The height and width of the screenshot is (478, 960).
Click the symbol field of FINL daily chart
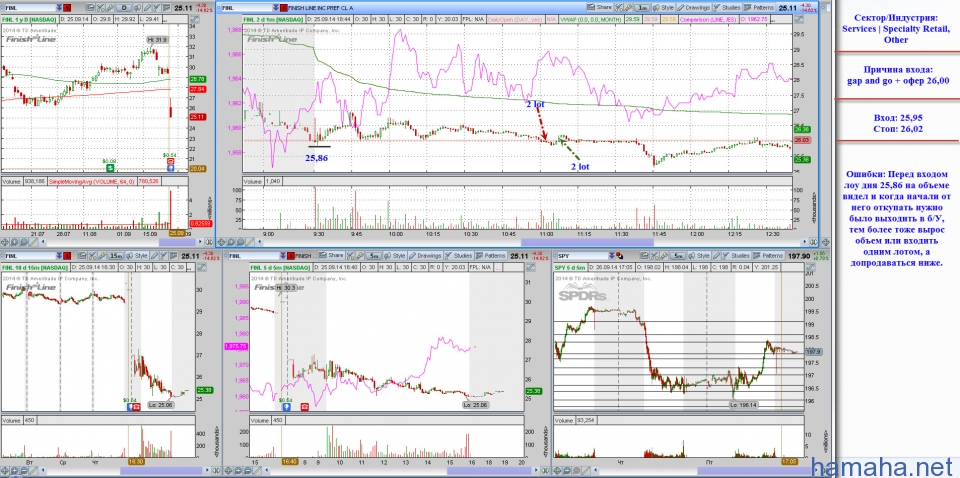(30, 7)
